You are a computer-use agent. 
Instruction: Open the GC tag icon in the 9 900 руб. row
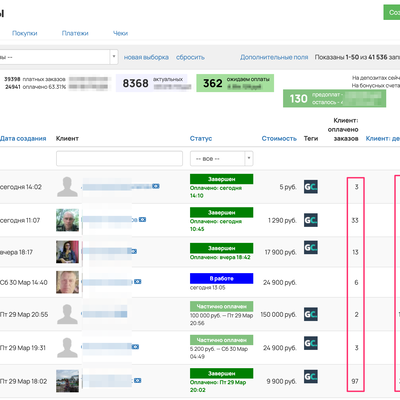pyautogui.click(x=311, y=377)
